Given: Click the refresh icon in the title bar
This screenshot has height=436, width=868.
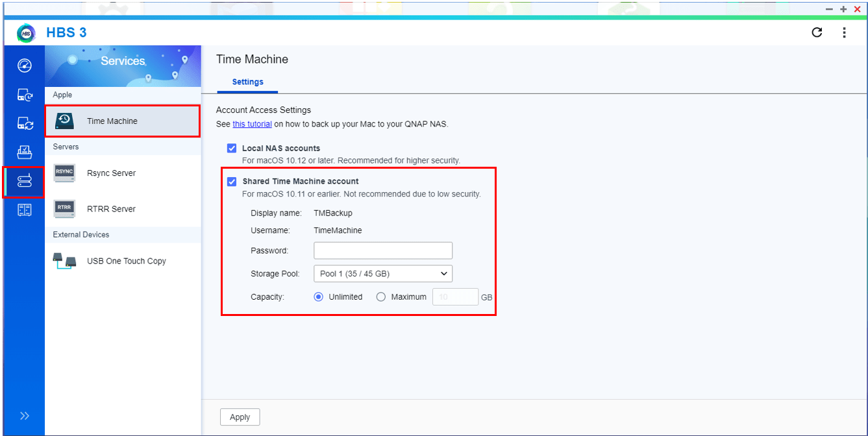Looking at the screenshot, I should pos(817,32).
